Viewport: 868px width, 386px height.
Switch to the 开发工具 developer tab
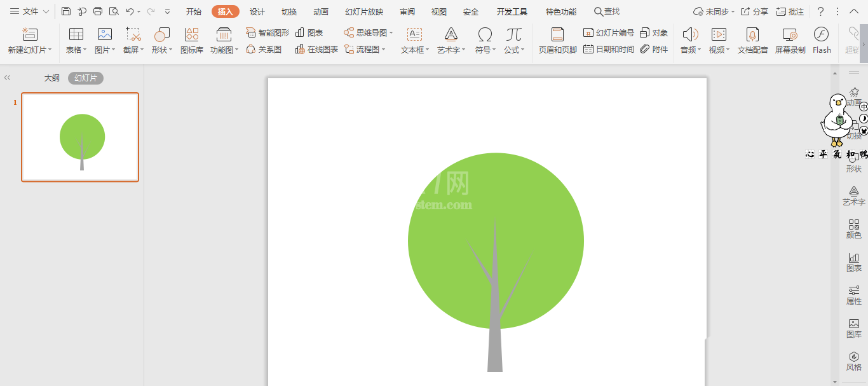[x=512, y=11]
